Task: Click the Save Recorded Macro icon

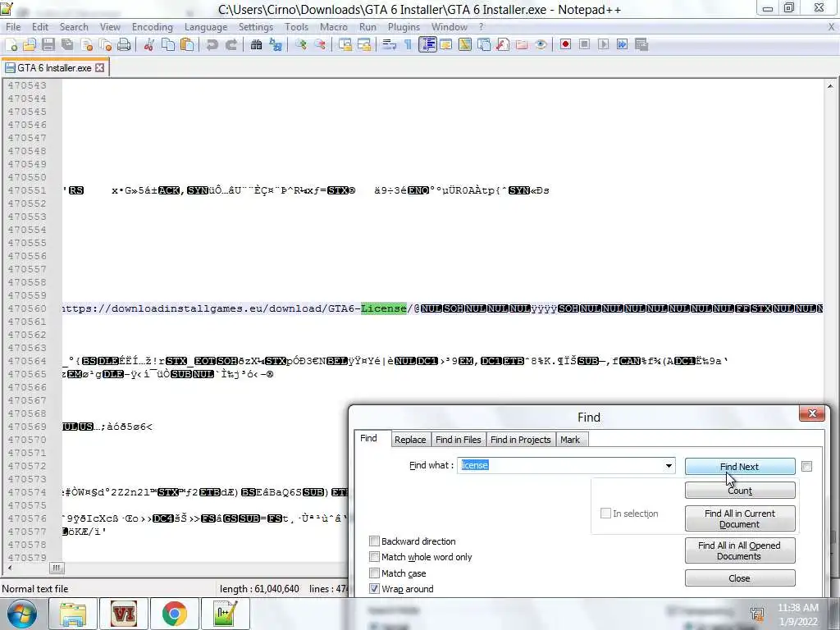Action: tap(641, 45)
